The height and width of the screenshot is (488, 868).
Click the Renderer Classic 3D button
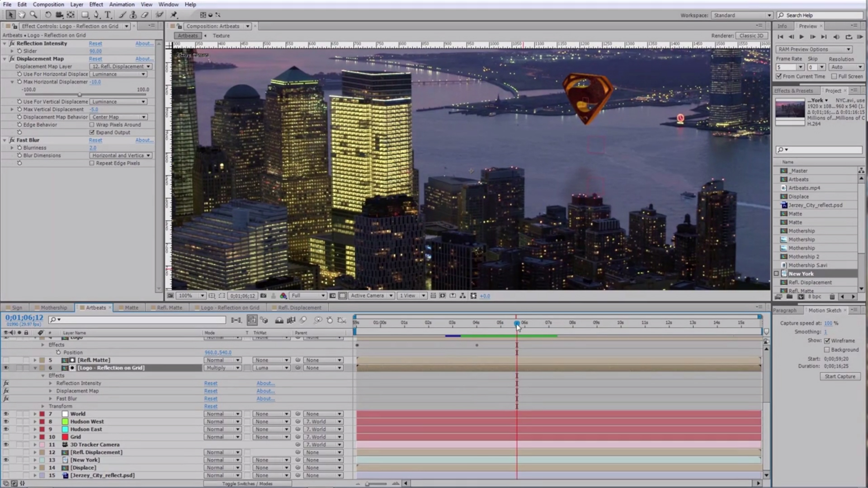752,36
